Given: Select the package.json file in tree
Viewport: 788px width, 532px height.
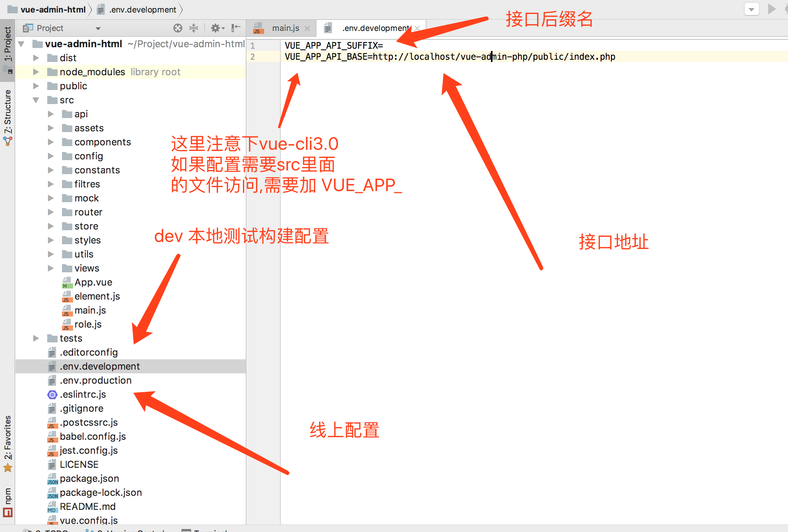Looking at the screenshot, I should pyautogui.click(x=89, y=479).
